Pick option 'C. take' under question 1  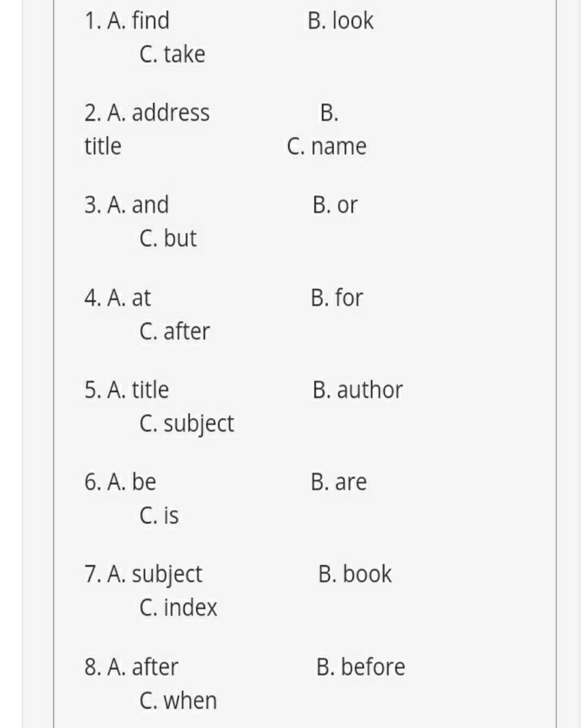(x=172, y=54)
